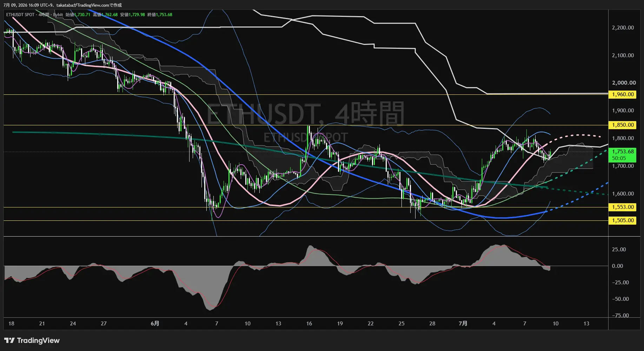The image size is (644, 351).
Task: Select the 1,850.00 horizontal line price tag
Action: pos(623,125)
